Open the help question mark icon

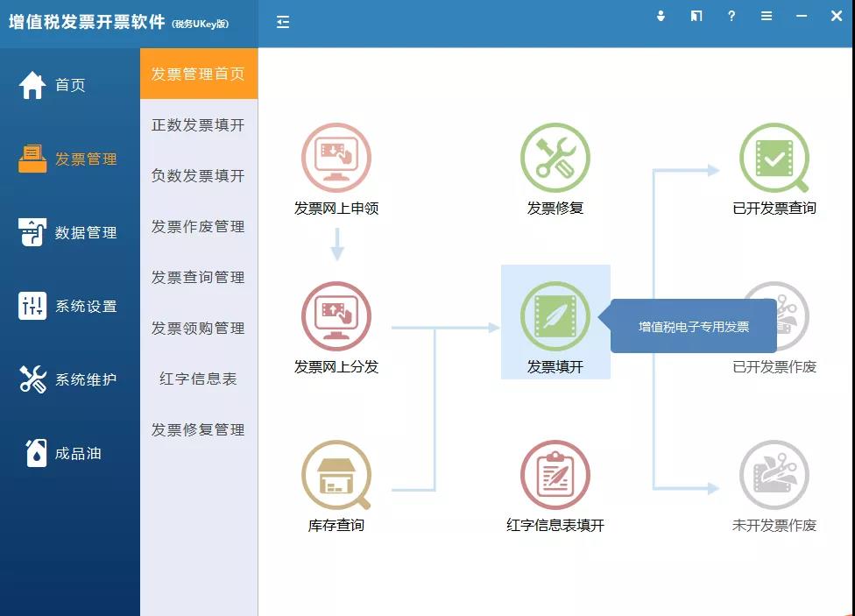coord(731,16)
